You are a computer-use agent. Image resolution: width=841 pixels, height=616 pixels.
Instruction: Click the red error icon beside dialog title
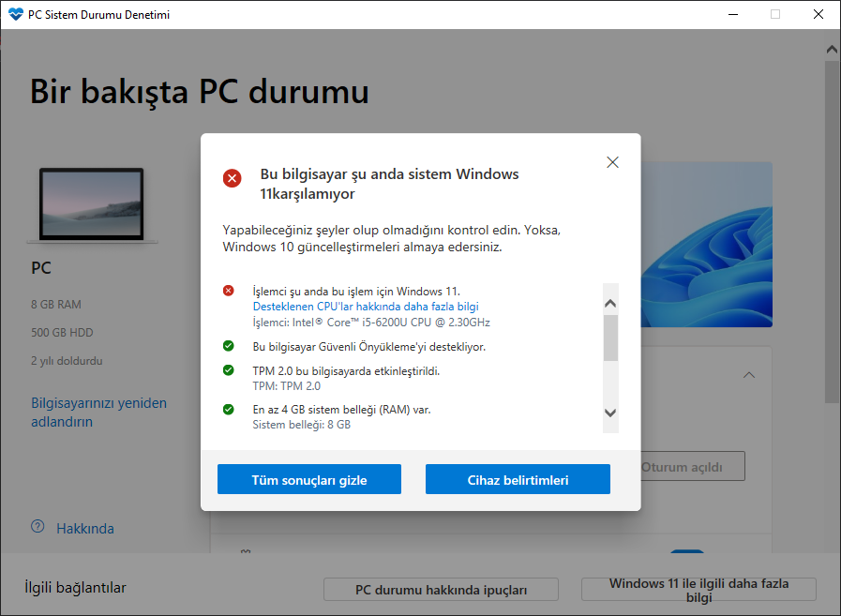tap(233, 178)
